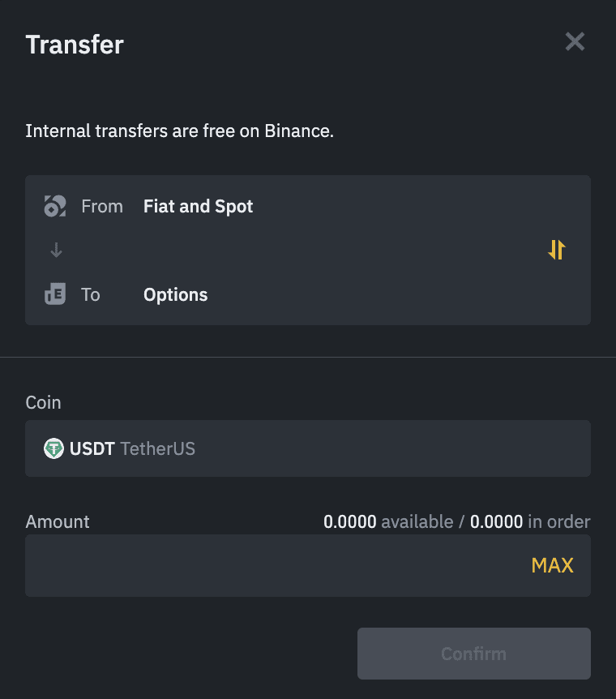Click the 'From' label
The height and width of the screenshot is (699, 616).
tap(102, 206)
